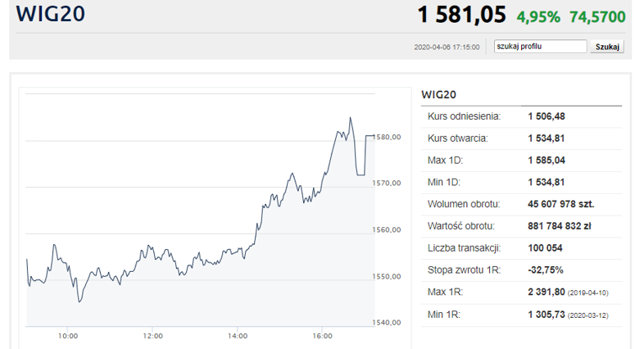Click the Max 1D value 1 585,04

point(546,160)
